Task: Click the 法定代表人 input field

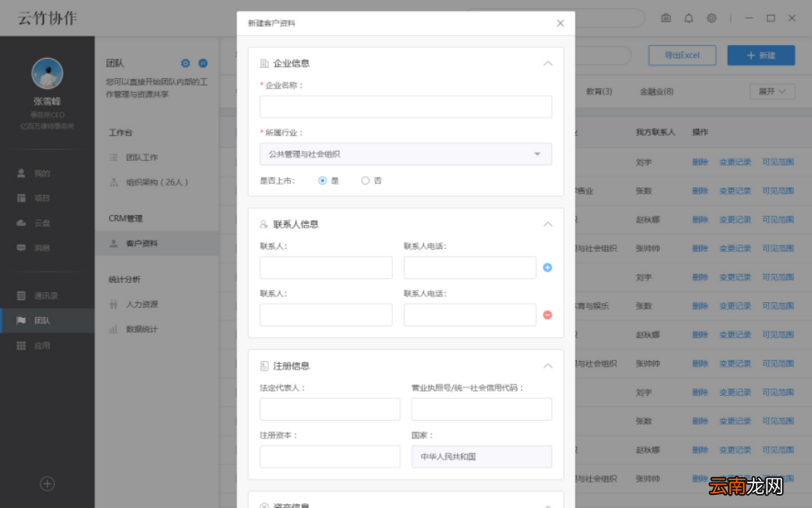Action: point(330,409)
